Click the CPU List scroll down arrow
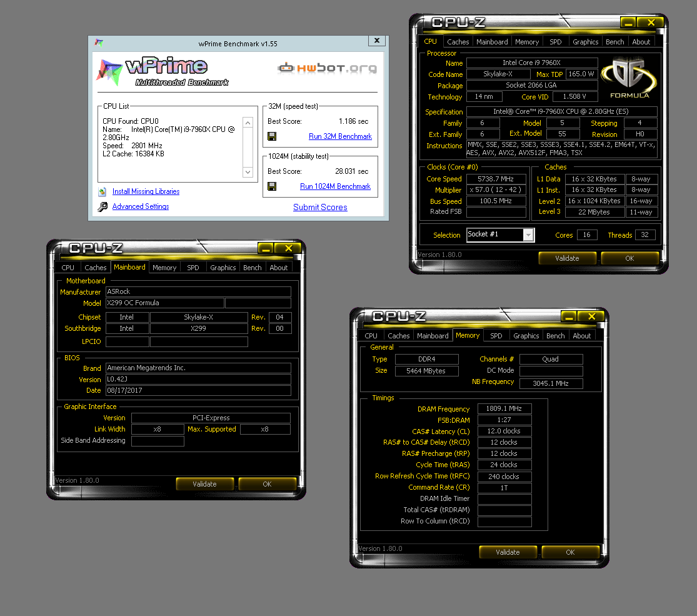697x616 pixels. (248, 172)
